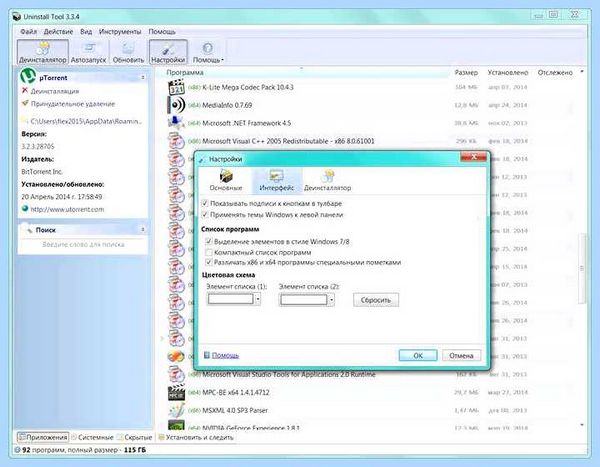Image resolution: width=600 pixels, height=467 pixels.
Task: Open Автозапуск in the toolbar
Action: click(89, 52)
